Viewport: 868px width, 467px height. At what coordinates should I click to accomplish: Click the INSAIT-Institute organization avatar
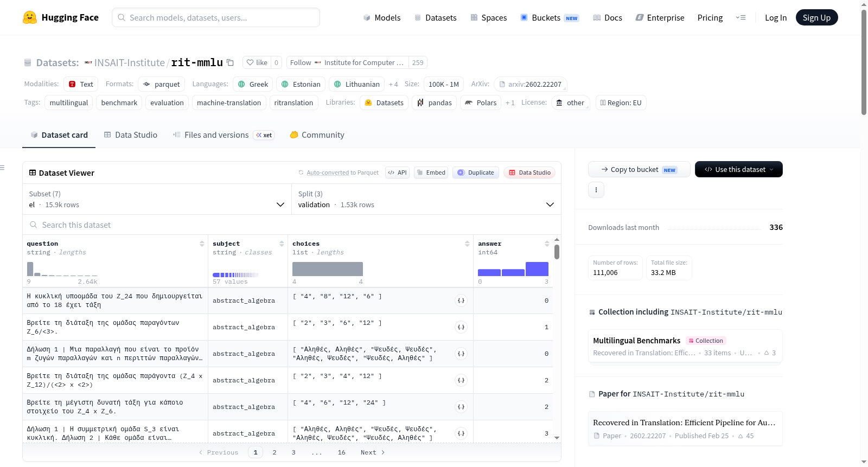pos(88,62)
